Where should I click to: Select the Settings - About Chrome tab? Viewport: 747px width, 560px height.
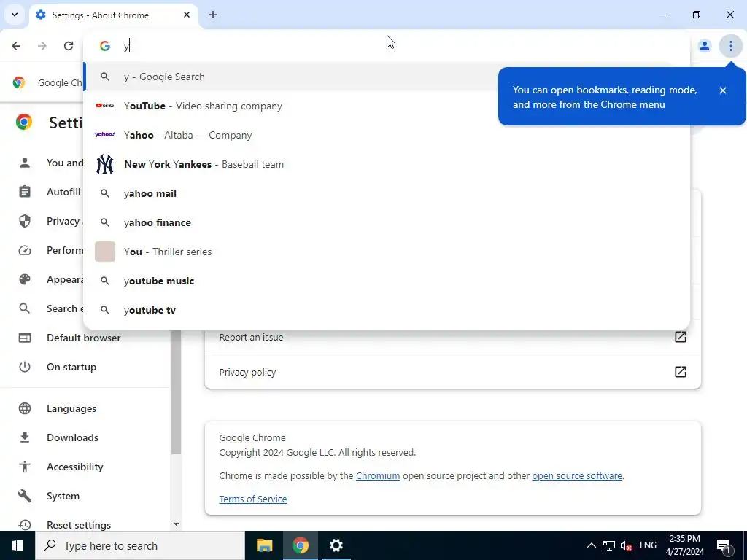pyautogui.click(x=115, y=15)
